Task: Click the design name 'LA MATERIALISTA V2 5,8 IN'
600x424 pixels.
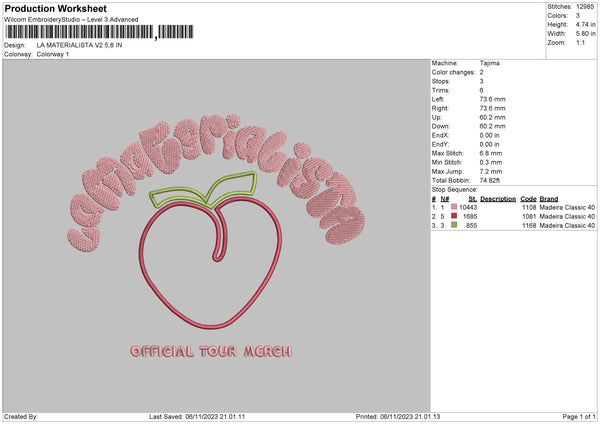Action: point(79,45)
